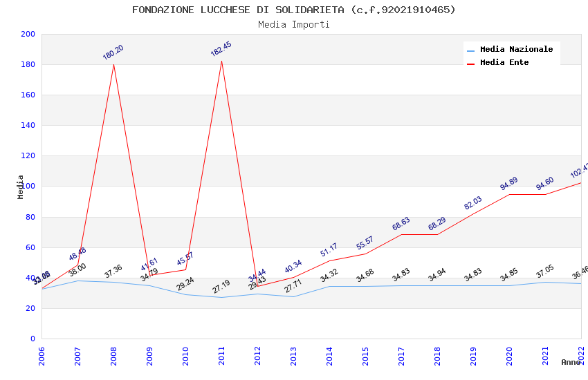Click the x-axis year 2021
The image size is (588, 380).
tap(546, 357)
